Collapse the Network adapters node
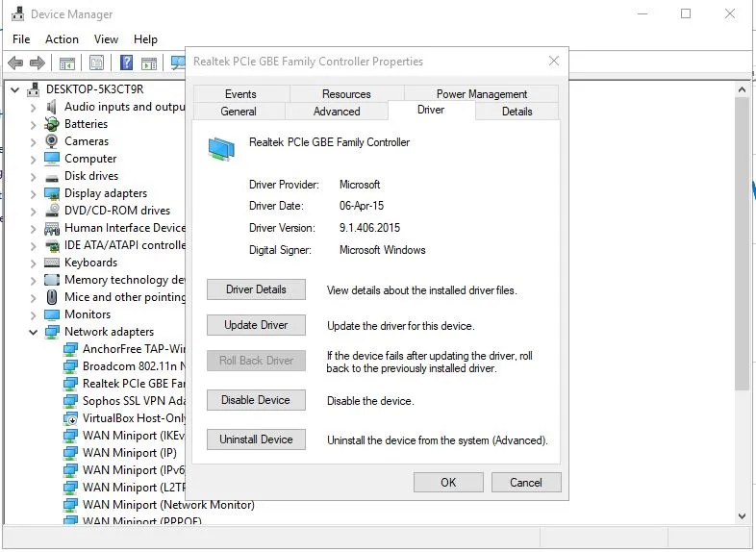The image size is (756, 552). pos(34,332)
